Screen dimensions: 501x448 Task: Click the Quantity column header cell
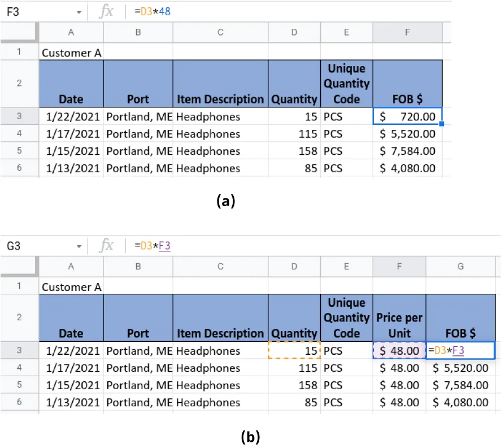[x=294, y=83]
